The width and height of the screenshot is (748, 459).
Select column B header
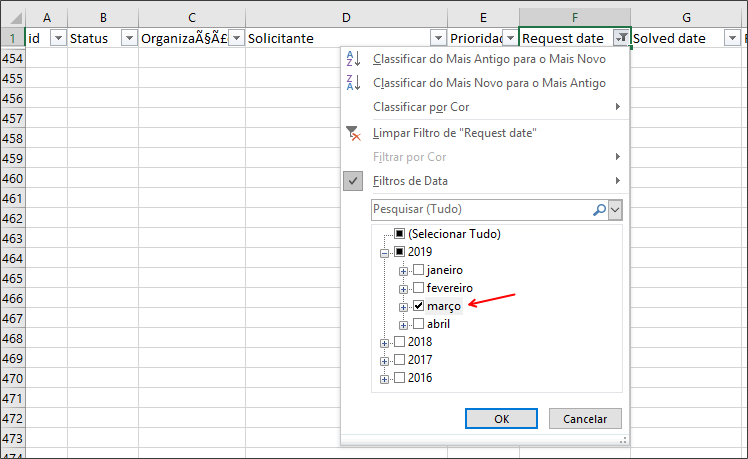103,18
